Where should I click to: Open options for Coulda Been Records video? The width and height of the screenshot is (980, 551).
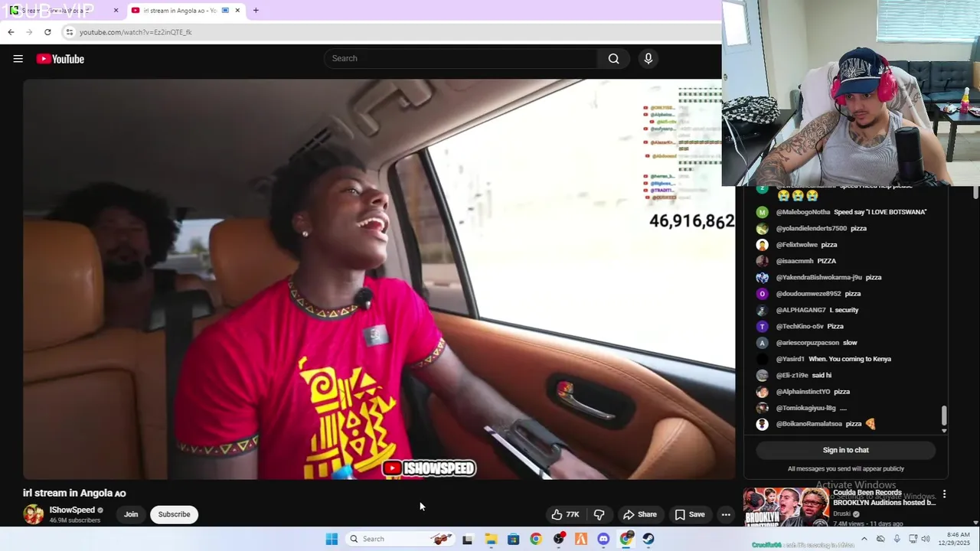944,494
